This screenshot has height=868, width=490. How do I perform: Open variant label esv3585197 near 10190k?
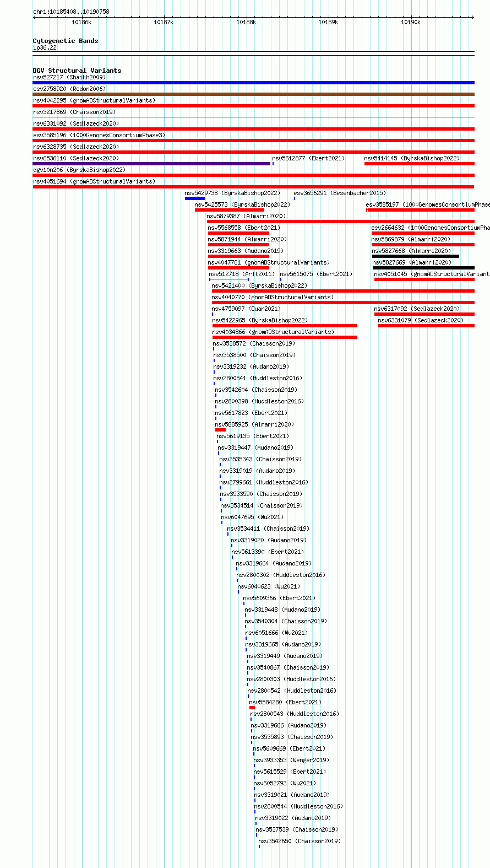428,204
